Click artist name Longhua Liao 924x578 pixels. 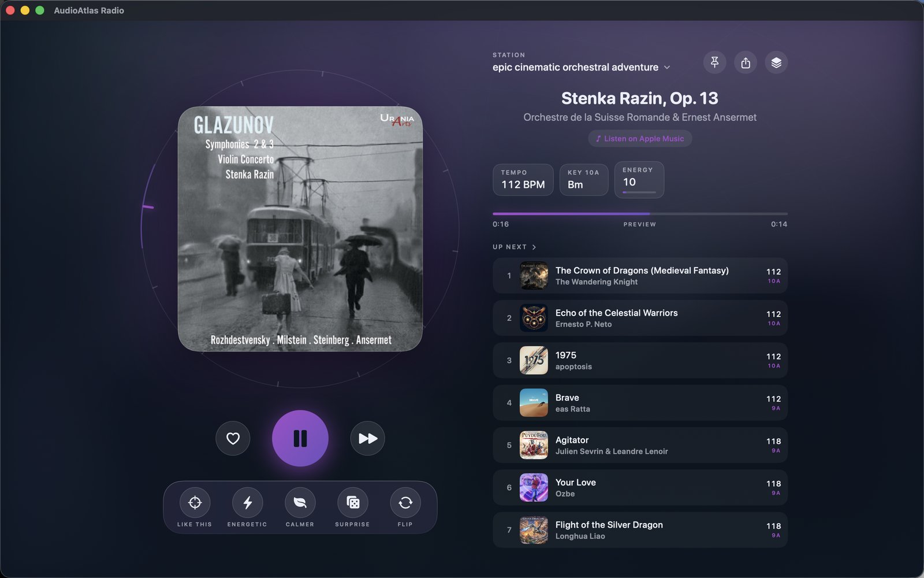click(x=580, y=536)
